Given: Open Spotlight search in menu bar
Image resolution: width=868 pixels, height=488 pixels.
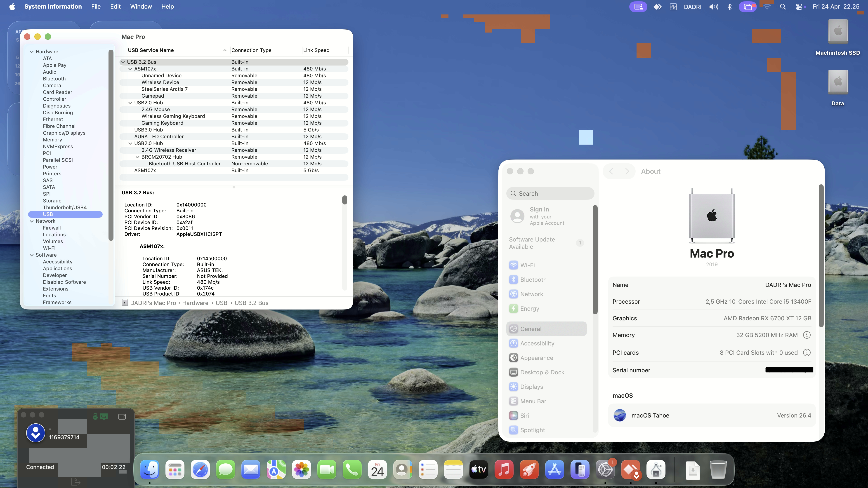Looking at the screenshot, I should pos(783,7).
